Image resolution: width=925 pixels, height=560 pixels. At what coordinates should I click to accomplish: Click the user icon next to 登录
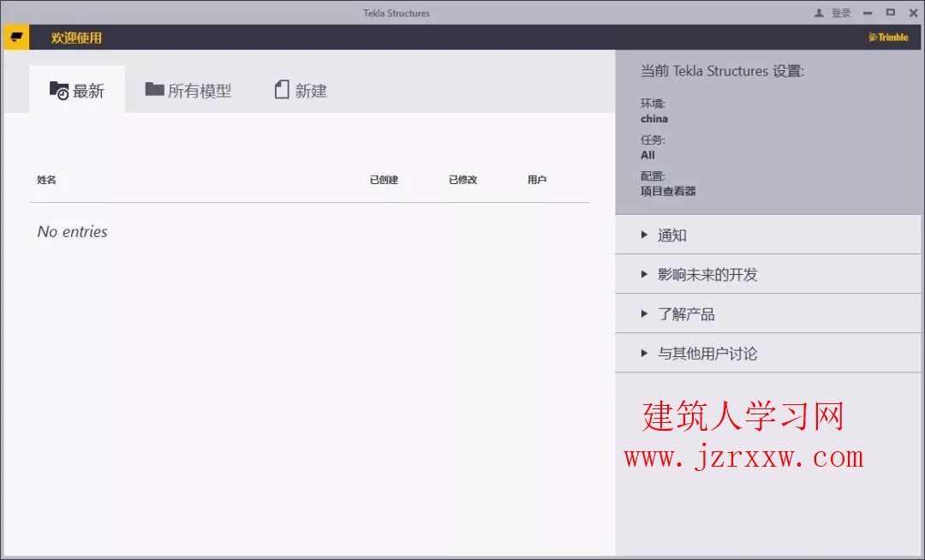click(x=819, y=13)
